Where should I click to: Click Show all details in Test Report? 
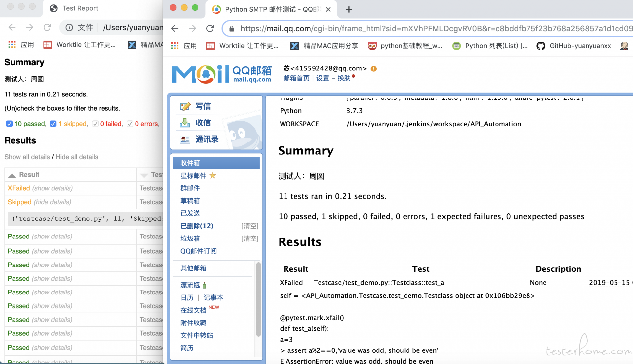[x=27, y=157]
